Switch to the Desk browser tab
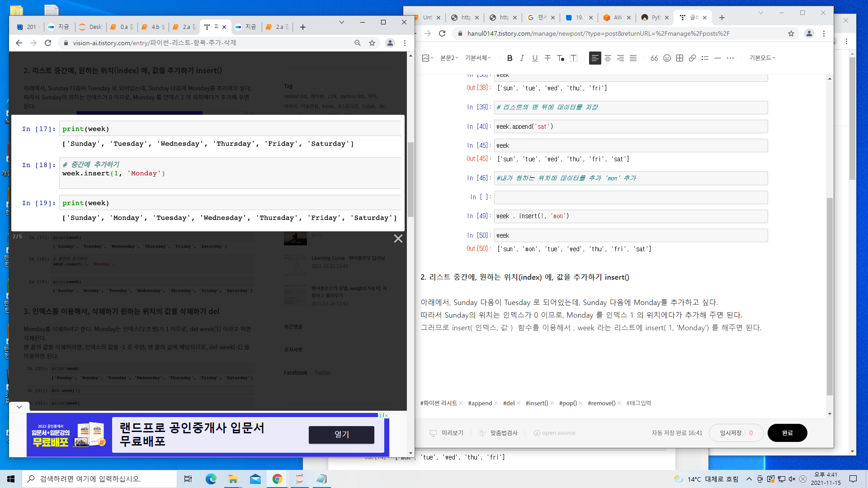Viewport: 868px width, 488px height. coord(91,27)
